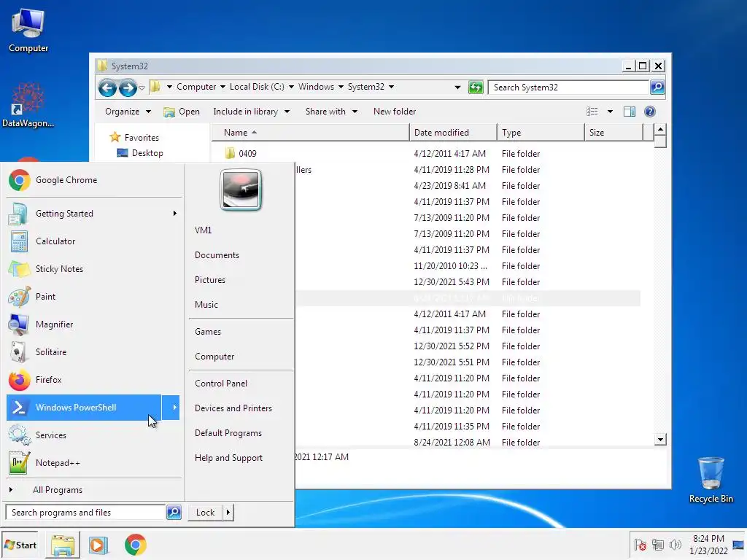747x560 pixels.
Task: Click the Action Center flag tray icon
Action: tap(640, 544)
